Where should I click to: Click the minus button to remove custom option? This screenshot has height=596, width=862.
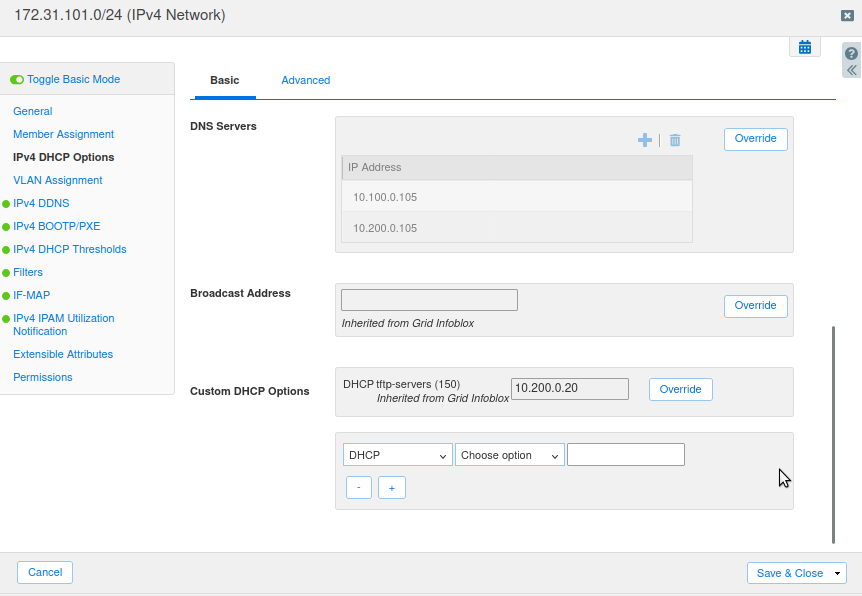[359, 488]
